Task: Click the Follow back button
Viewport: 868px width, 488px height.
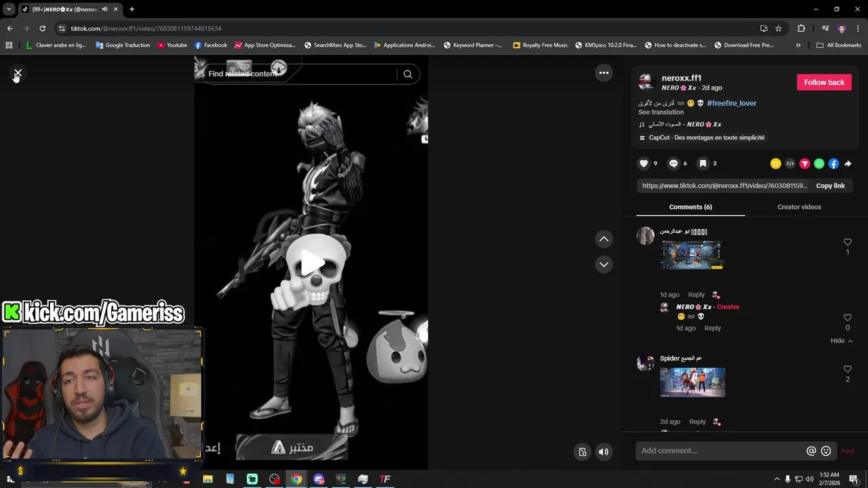Action: [824, 82]
